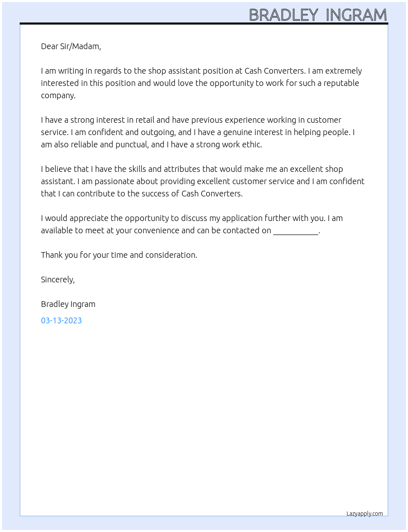Click the blue 03-13-2023 date
The width and height of the screenshot is (408, 532).
click(61, 320)
